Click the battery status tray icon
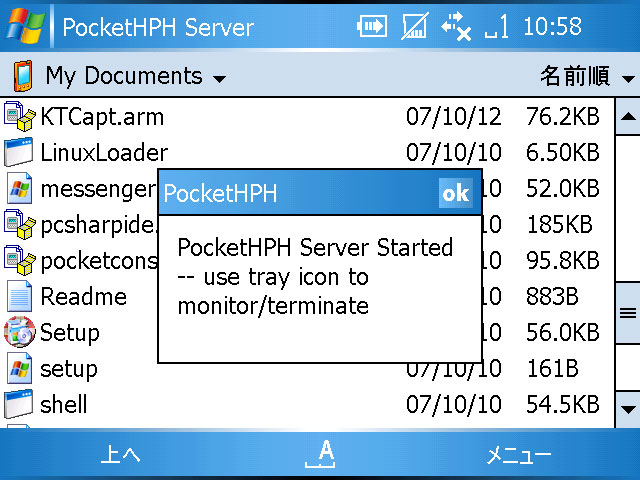 [x=372, y=26]
